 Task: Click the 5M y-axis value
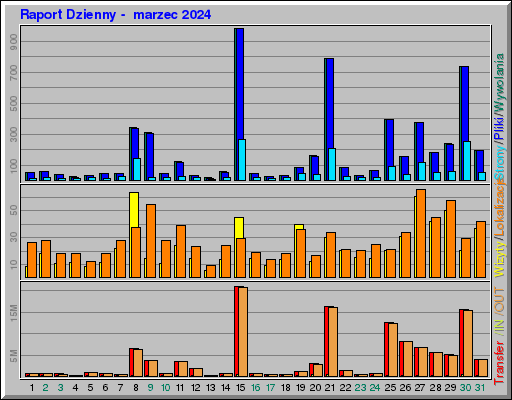[14, 356]
